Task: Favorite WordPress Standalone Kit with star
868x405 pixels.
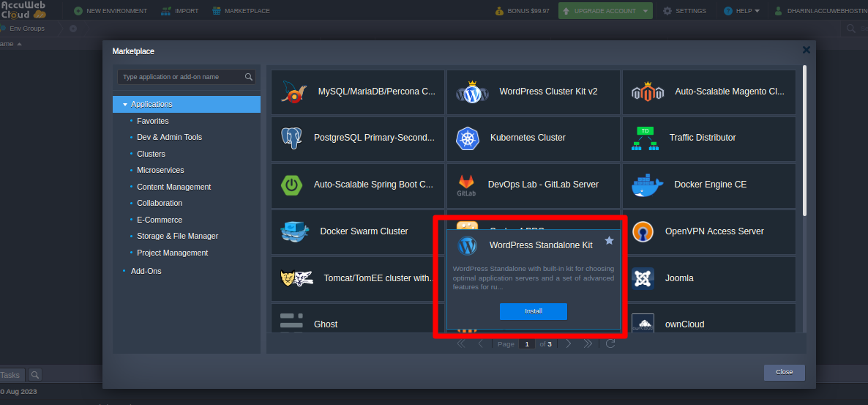Action: click(609, 240)
